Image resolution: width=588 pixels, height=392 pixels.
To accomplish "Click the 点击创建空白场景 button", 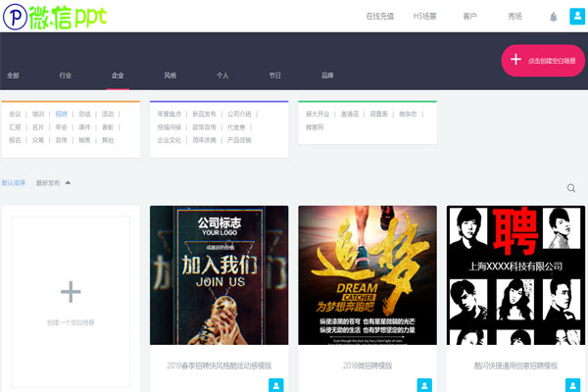I will click(543, 61).
